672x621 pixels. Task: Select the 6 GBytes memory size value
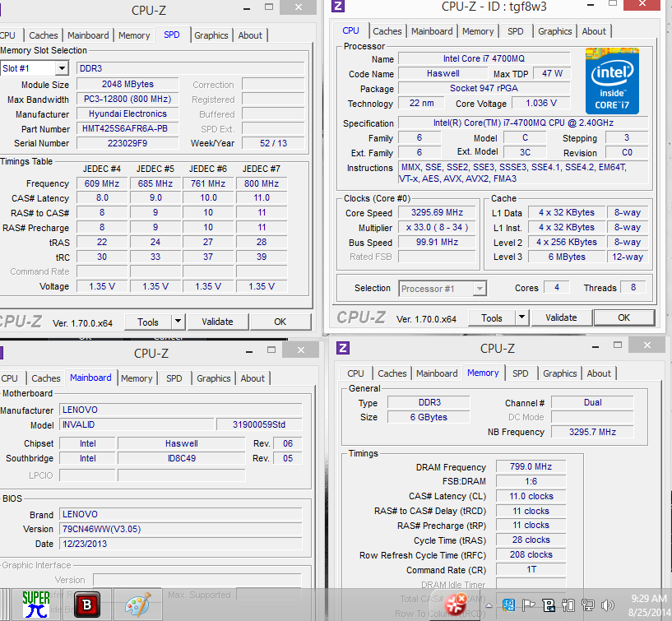pos(429,418)
